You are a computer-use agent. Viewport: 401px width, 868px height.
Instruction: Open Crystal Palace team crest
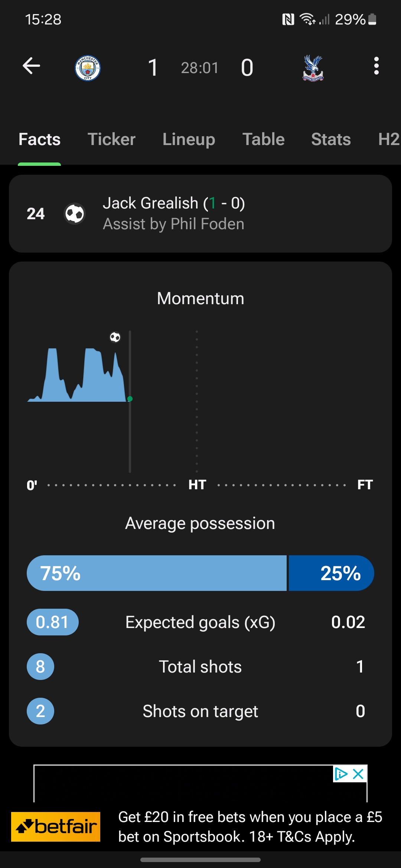click(313, 68)
